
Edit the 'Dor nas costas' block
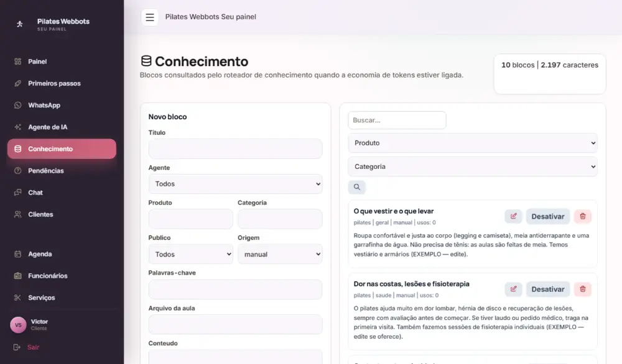513,289
